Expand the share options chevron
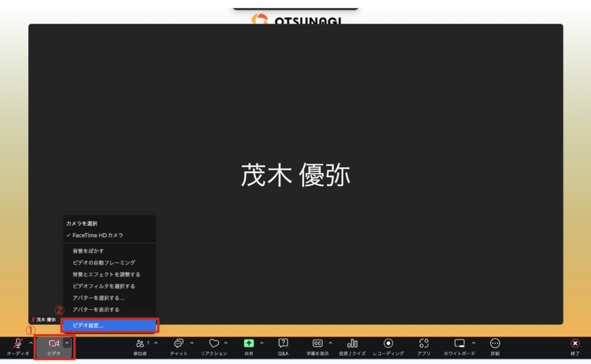 [261, 343]
